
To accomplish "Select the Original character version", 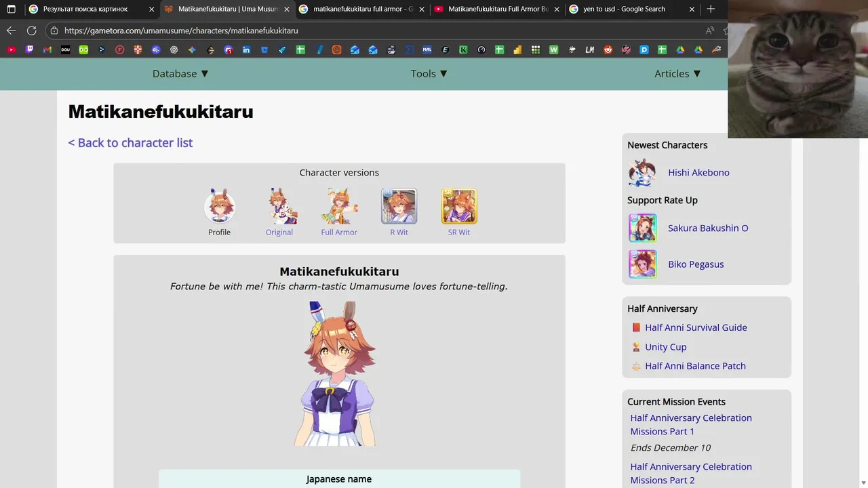I will coord(279,212).
